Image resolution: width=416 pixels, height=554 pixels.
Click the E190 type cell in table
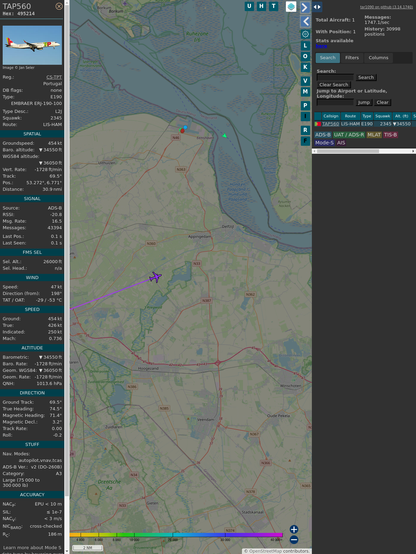click(x=367, y=124)
